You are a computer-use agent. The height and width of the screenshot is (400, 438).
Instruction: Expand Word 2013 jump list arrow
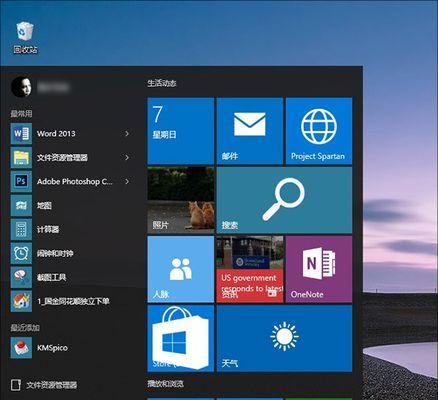(127, 134)
